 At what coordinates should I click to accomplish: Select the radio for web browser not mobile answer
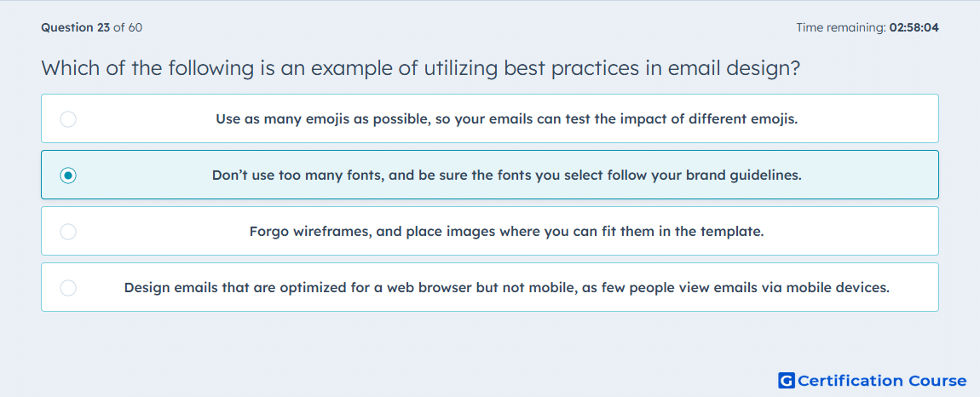tap(68, 288)
